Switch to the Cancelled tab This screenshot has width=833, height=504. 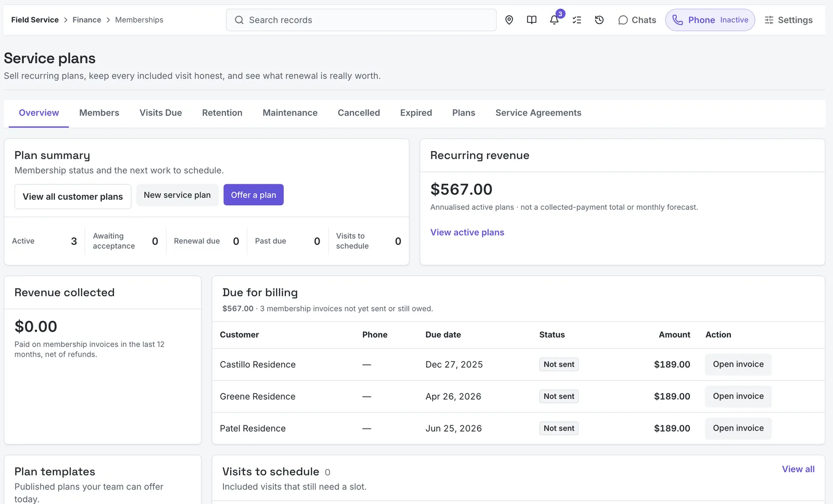pos(359,113)
